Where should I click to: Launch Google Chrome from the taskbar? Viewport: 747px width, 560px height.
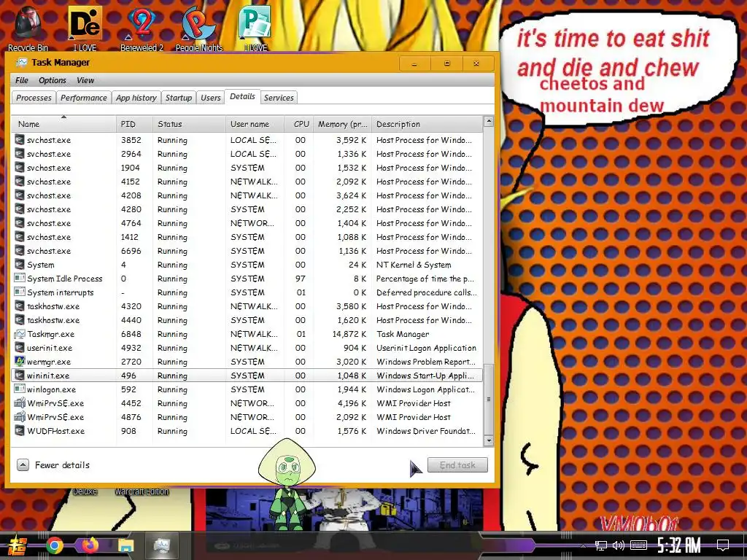[54, 545]
